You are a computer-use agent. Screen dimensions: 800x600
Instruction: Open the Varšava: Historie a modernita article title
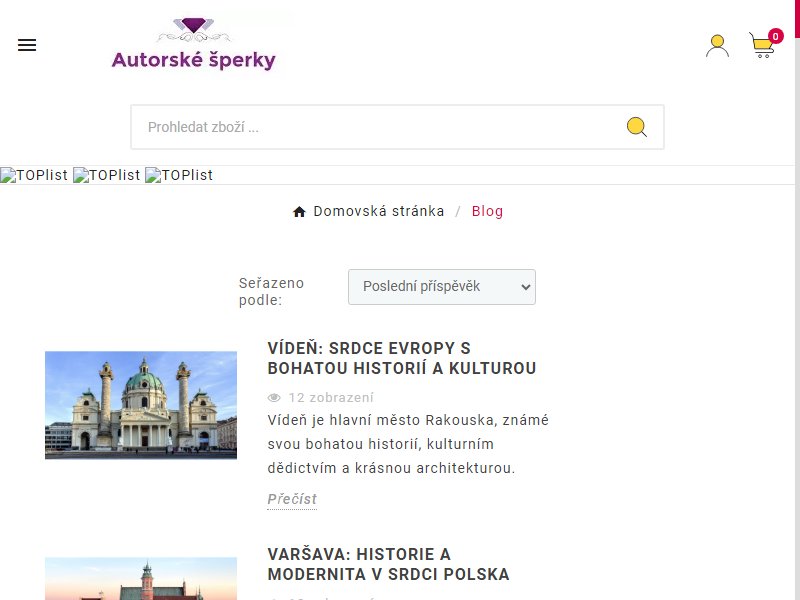(x=388, y=564)
